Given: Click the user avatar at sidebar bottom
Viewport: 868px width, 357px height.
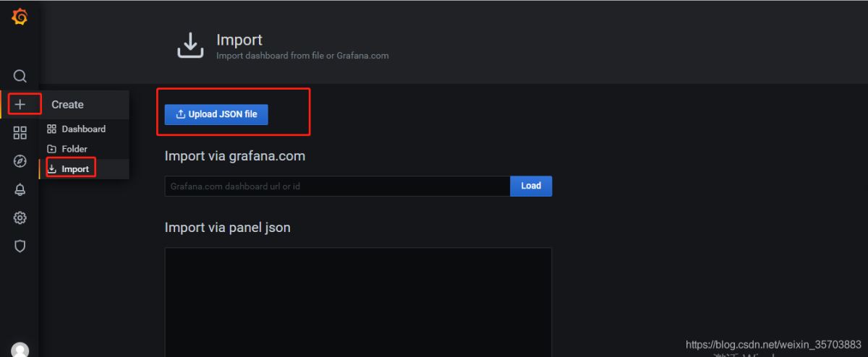Looking at the screenshot, I should point(20,350).
